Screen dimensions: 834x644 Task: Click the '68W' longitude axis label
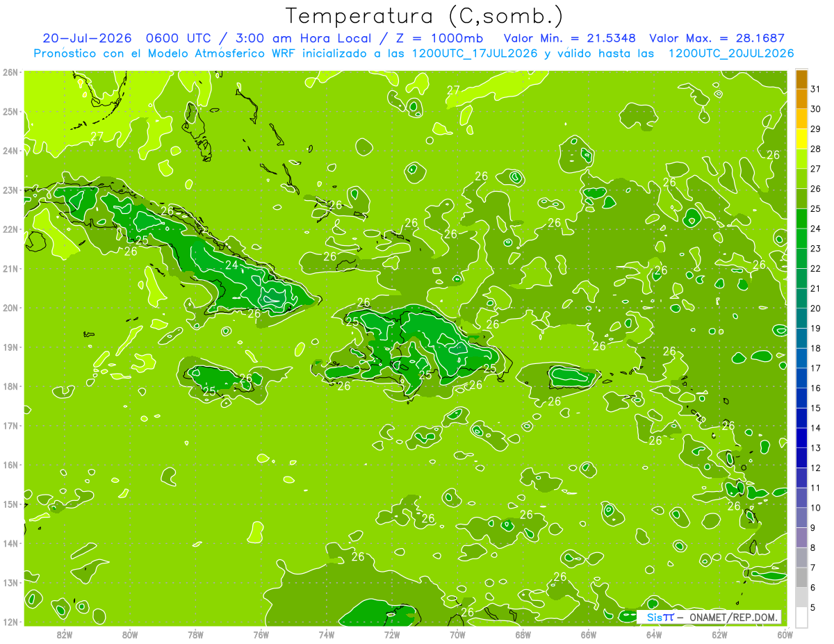click(x=523, y=634)
